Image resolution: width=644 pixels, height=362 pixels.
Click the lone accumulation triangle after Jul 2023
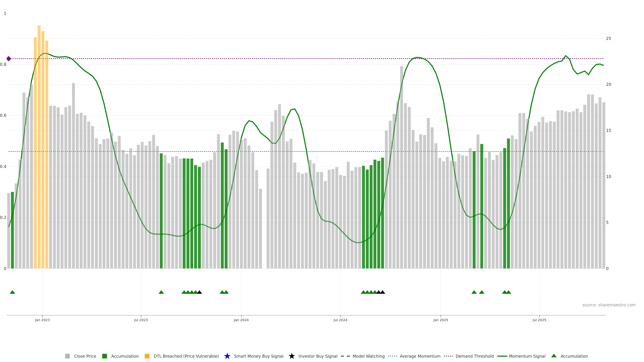coord(161,292)
